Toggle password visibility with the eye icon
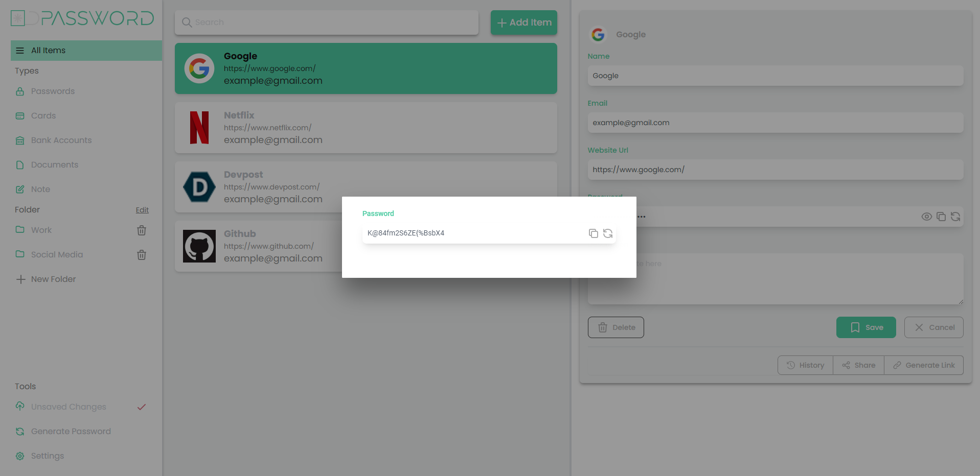 926,217
